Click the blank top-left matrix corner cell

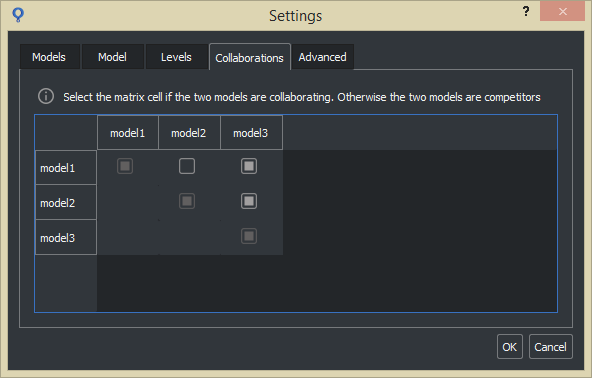[x=66, y=133]
